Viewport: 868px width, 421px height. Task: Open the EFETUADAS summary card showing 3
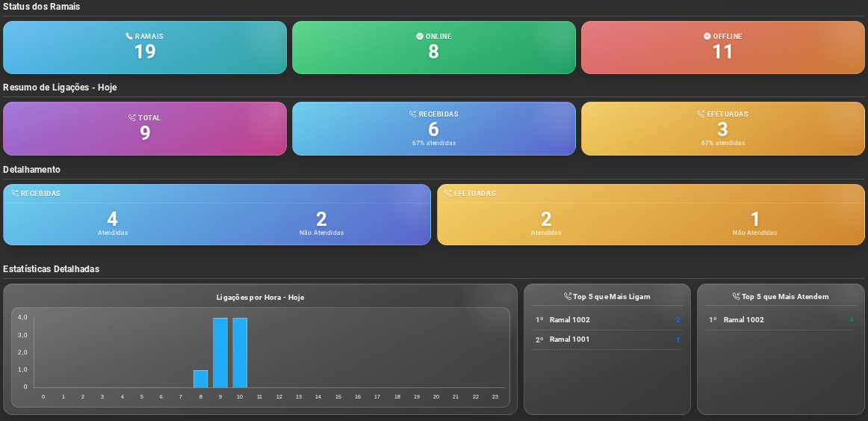coord(723,129)
